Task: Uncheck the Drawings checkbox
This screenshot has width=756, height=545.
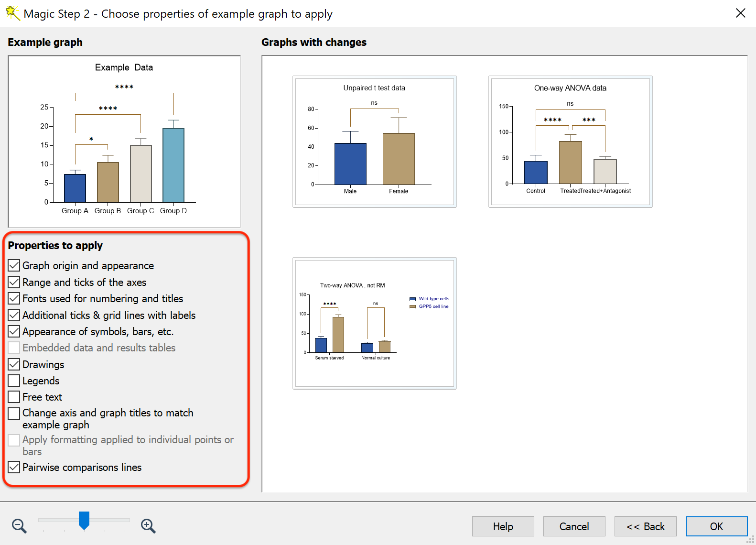Action: point(14,364)
